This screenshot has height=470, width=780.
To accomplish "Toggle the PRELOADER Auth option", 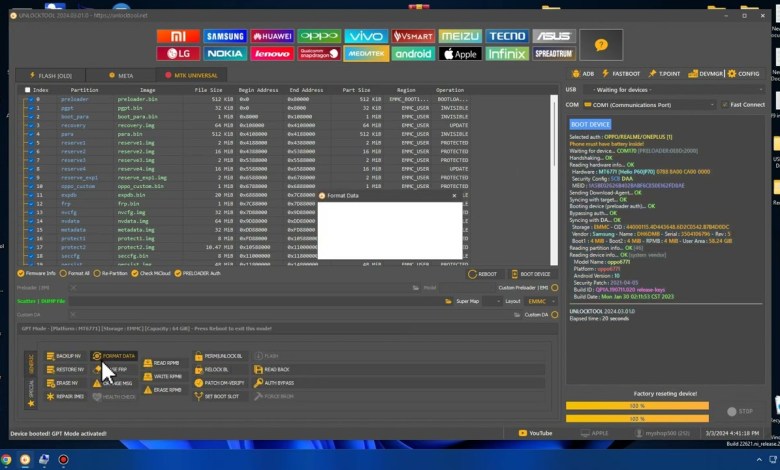I will (x=197, y=274).
